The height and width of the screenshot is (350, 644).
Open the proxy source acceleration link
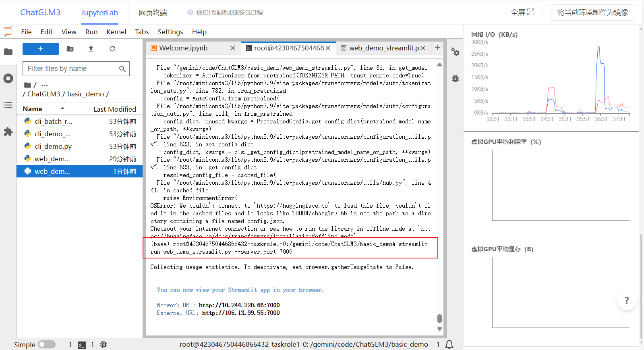click(x=229, y=12)
